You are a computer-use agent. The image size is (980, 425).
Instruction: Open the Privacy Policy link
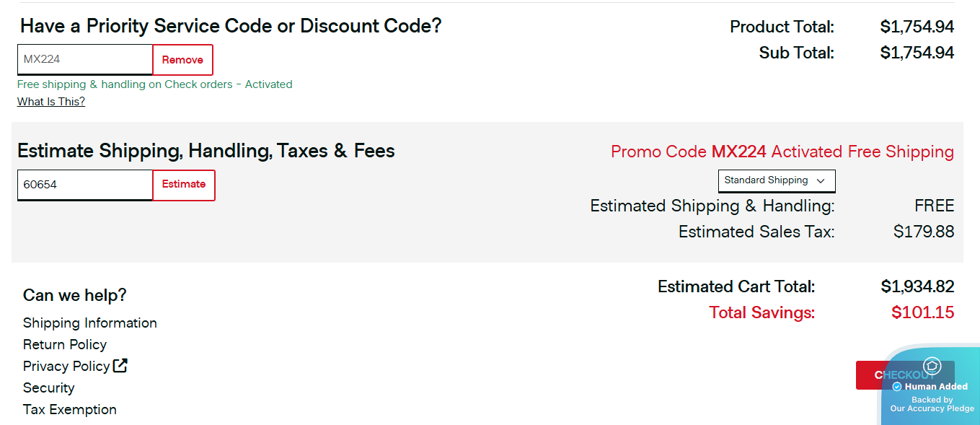pyautogui.click(x=66, y=366)
